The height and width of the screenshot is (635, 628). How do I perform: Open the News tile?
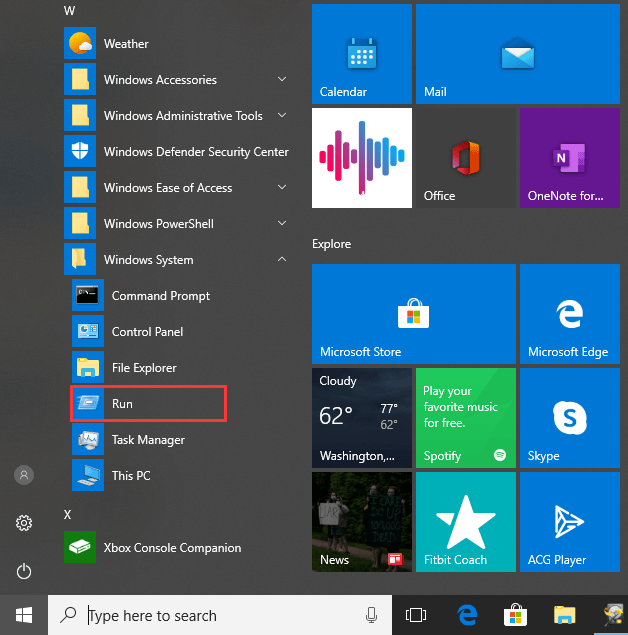click(x=362, y=522)
